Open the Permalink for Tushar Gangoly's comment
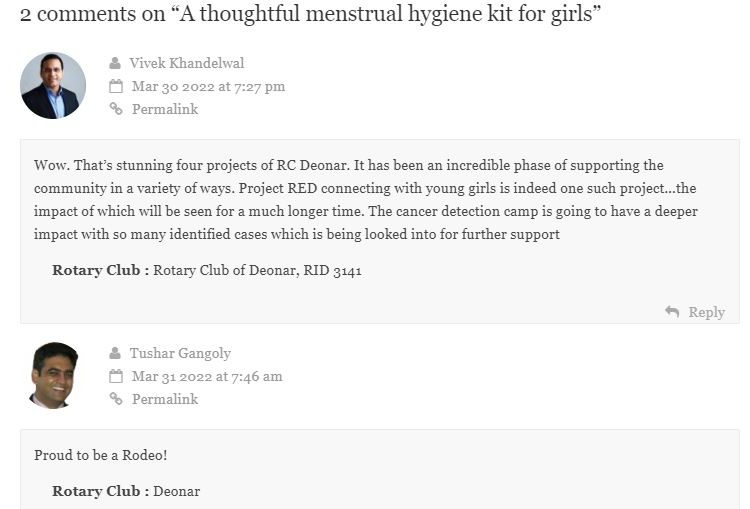Viewport: 750px width, 509px height. pos(165,399)
